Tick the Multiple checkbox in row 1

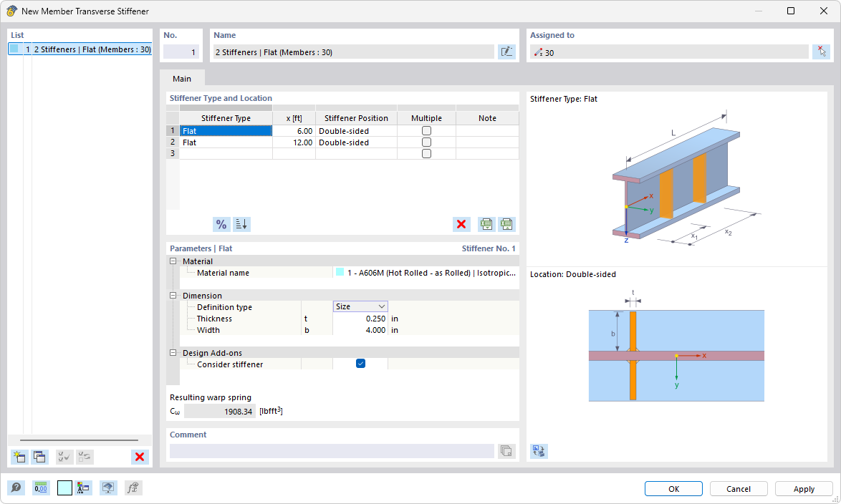click(426, 130)
